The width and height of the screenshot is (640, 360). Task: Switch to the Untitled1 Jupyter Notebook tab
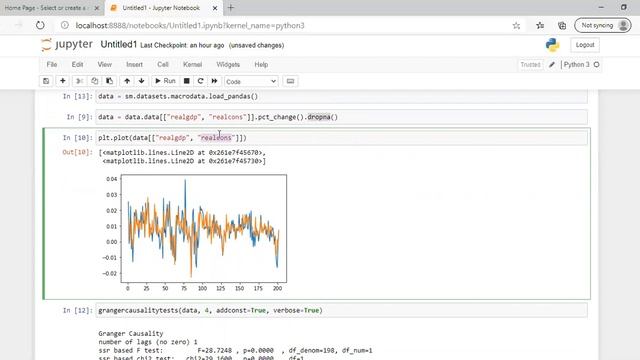[161, 8]
